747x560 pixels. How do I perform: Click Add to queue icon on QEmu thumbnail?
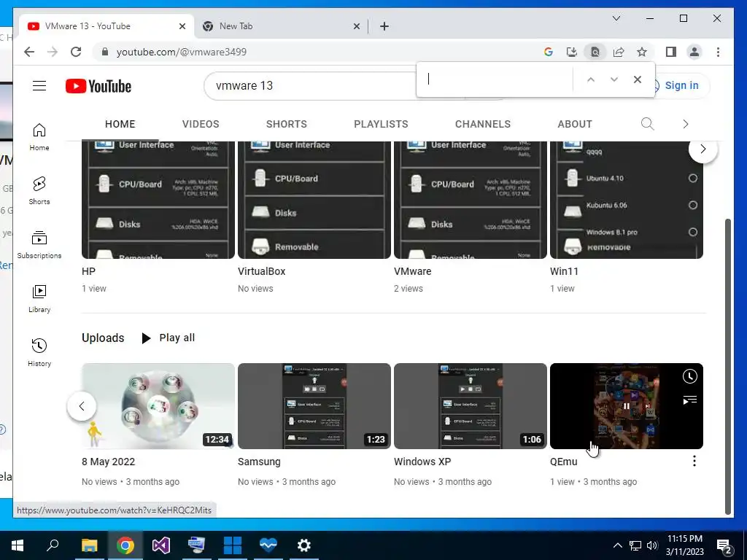(x=689, y=400)
